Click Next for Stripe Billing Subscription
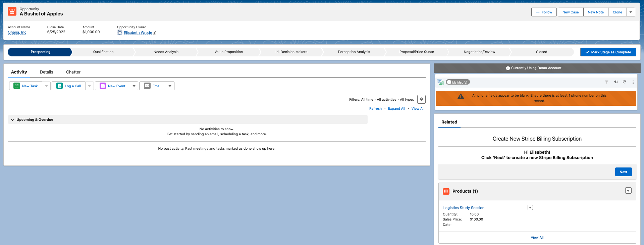This screenshot has height=245, width=644. (x=624, y=172)
